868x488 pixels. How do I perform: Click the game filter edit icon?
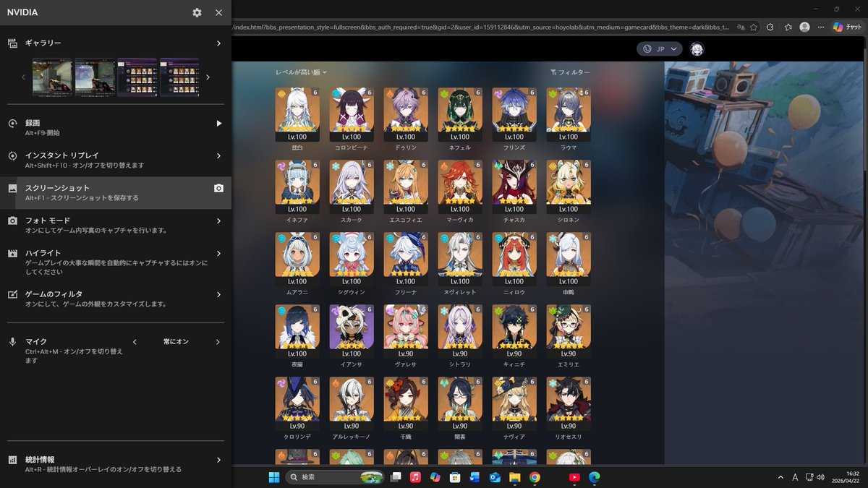[12, 294]
